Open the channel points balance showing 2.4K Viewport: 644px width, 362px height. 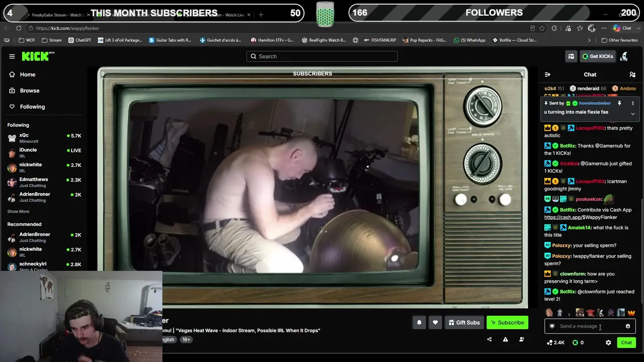coord(556,342)
